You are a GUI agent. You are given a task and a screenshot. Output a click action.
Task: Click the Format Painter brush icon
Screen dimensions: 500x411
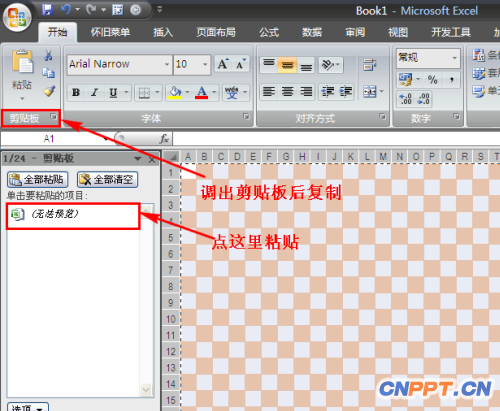(x=49, y=91)
